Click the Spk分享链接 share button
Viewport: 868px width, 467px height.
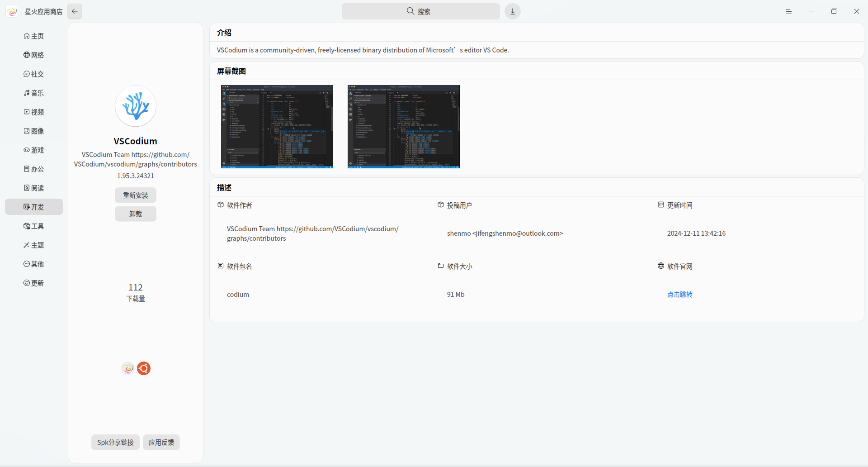point(115,442)
